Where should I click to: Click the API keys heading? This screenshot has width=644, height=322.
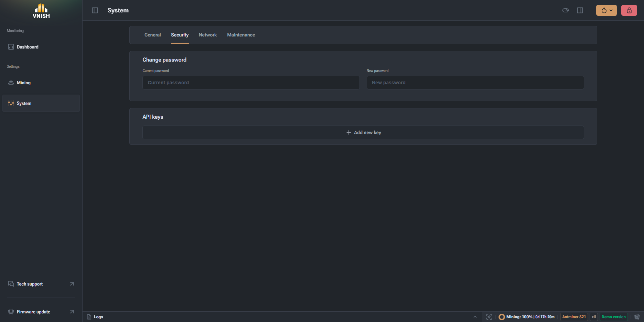[x=153, y=117]
